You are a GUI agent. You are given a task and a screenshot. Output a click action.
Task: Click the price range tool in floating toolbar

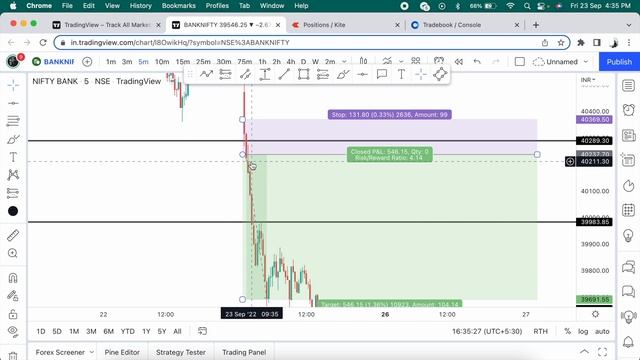pos(264,74)
